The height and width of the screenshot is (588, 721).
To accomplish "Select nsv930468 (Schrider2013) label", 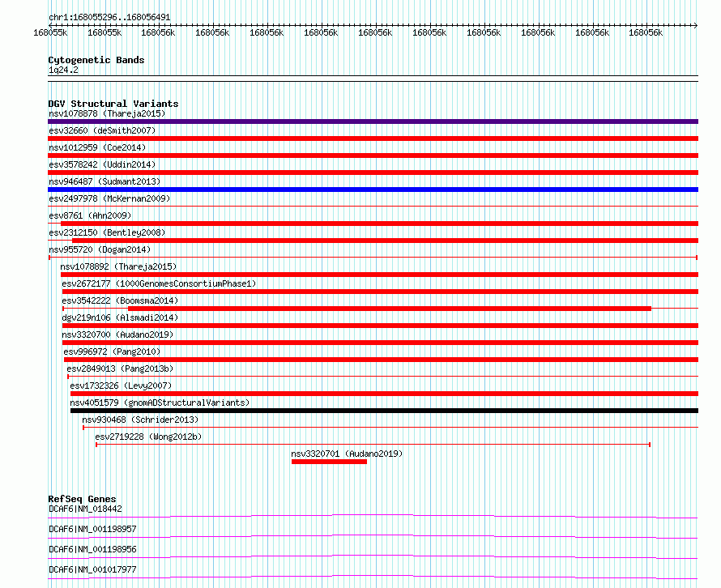I will coord(140,420).
